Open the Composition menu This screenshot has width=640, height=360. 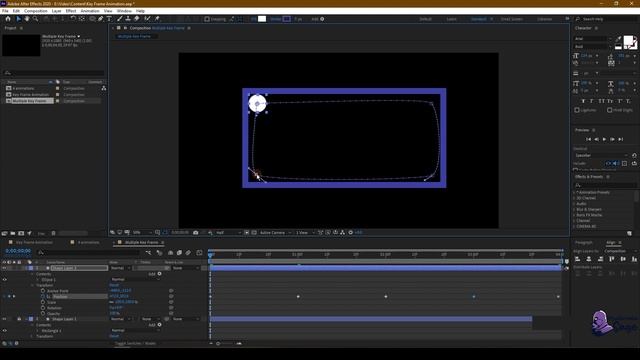pyautogui.click(x=36, y=11)
